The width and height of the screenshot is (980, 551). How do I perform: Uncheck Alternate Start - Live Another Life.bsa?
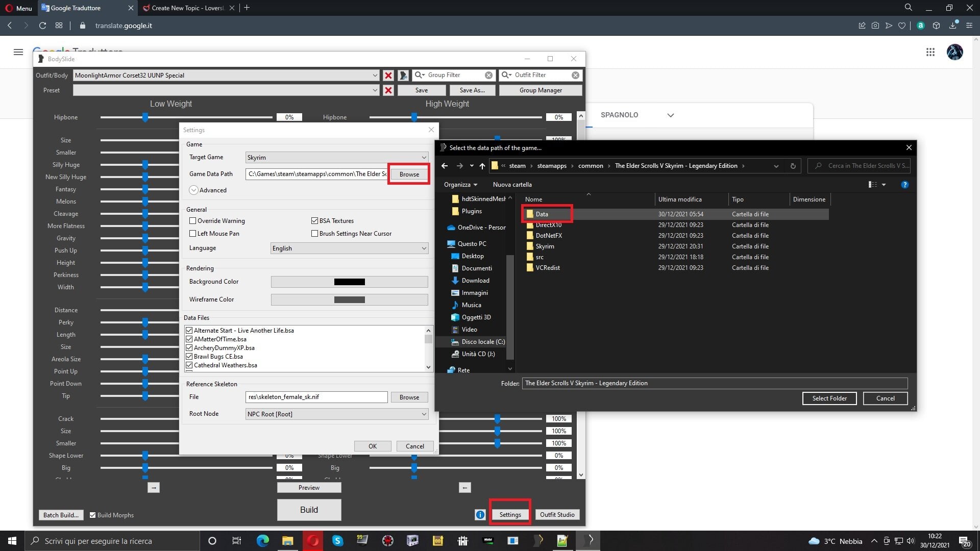189,331
